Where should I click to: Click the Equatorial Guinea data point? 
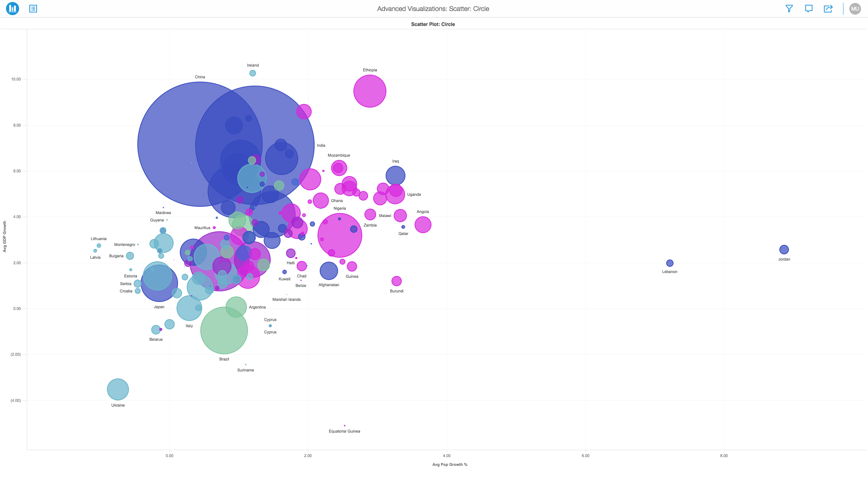pos(344,425)
